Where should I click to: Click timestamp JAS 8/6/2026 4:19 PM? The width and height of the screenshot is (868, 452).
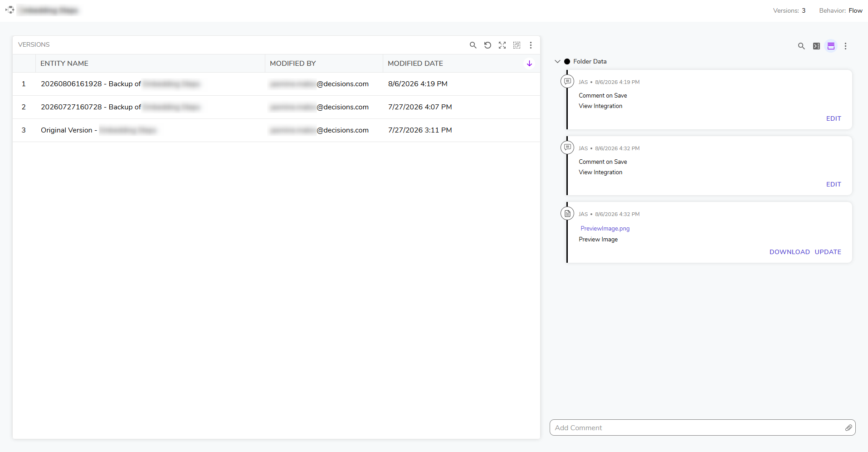pos(609,82)
